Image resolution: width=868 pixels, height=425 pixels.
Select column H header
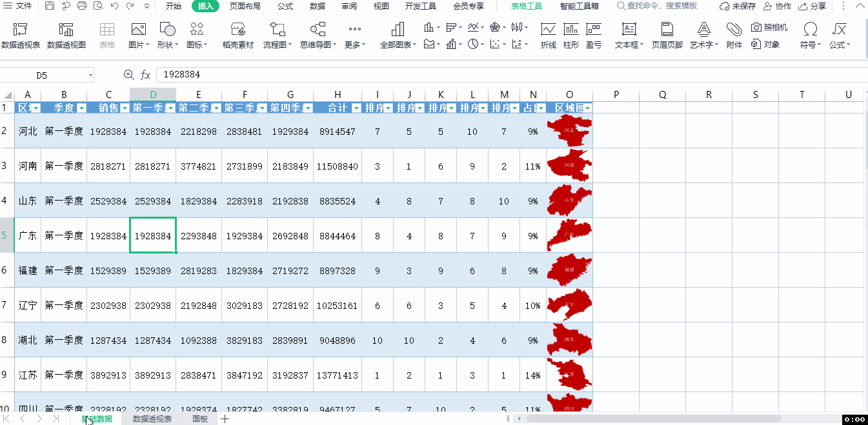(338, 94)
